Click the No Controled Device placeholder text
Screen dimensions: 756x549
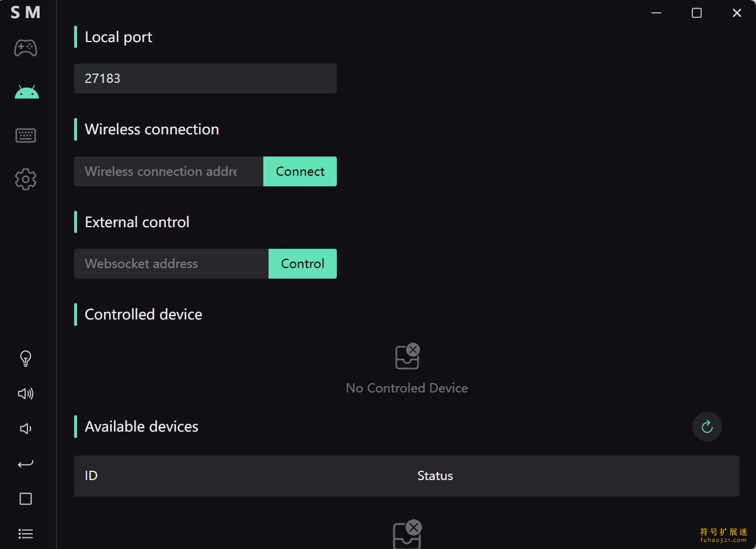(x=407, y=388)
